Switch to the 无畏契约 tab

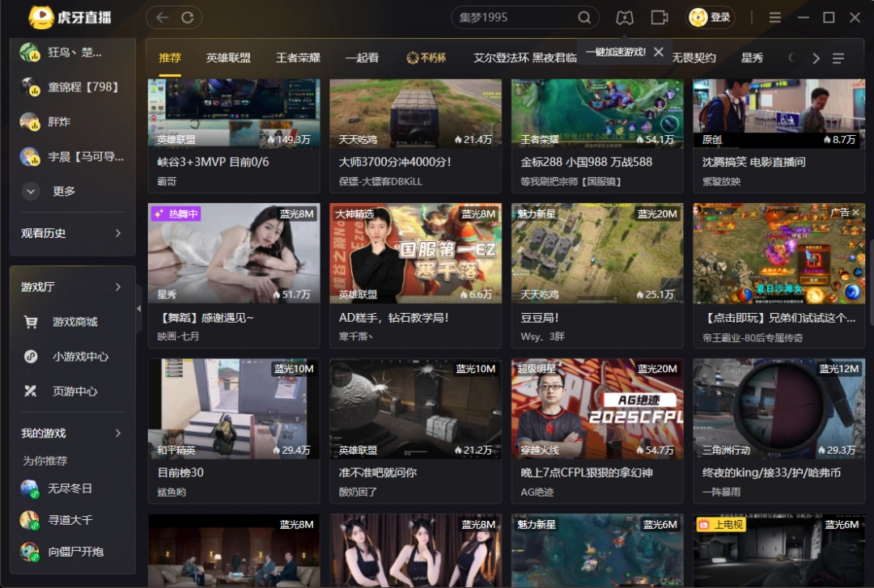pyautogui.click(x=694, y=58)
